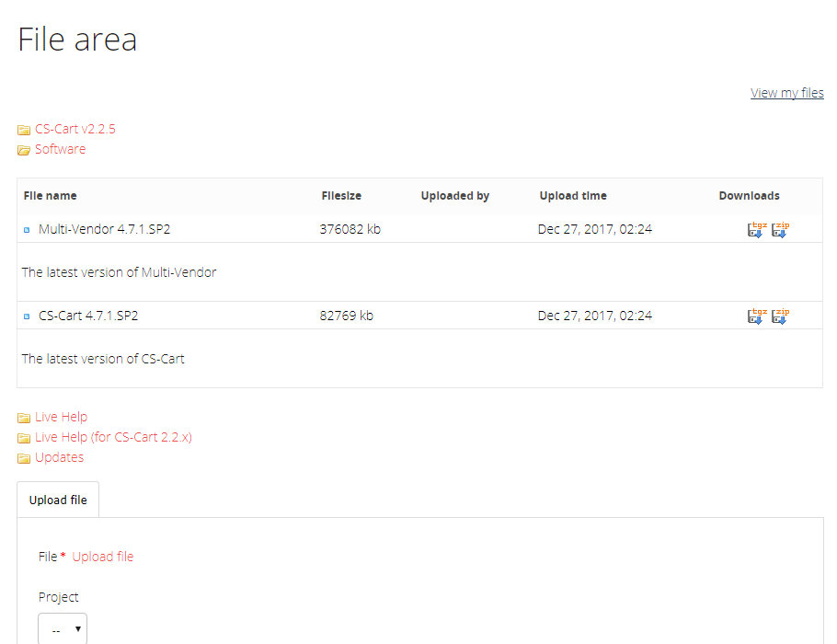Collapse the Software folder
Screen dimensions: 837x644
61,149
